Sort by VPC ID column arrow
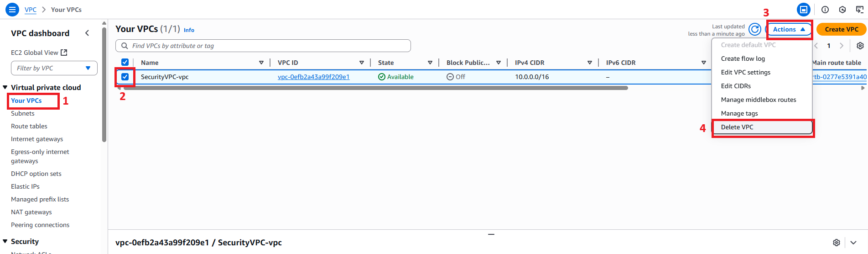 click(x=362, y=63)
